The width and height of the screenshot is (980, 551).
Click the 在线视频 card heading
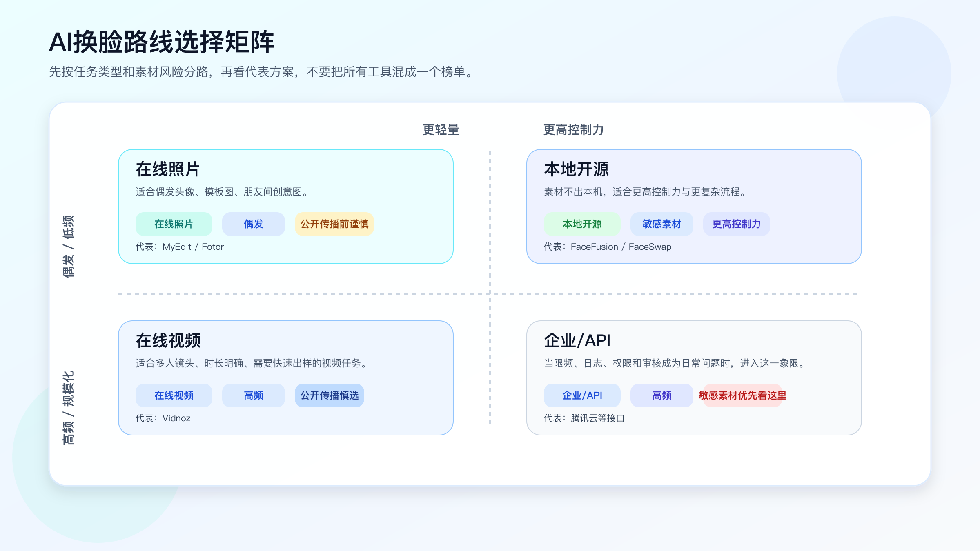[x=168, y=340]
